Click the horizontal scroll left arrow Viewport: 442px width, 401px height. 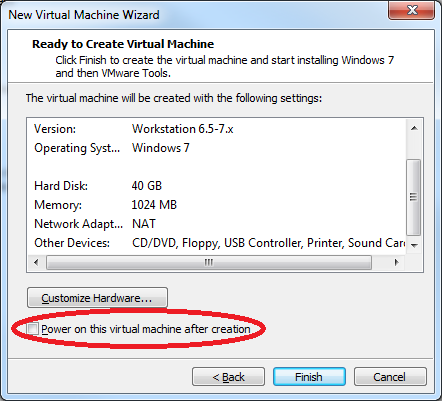(x=36, y=263)
